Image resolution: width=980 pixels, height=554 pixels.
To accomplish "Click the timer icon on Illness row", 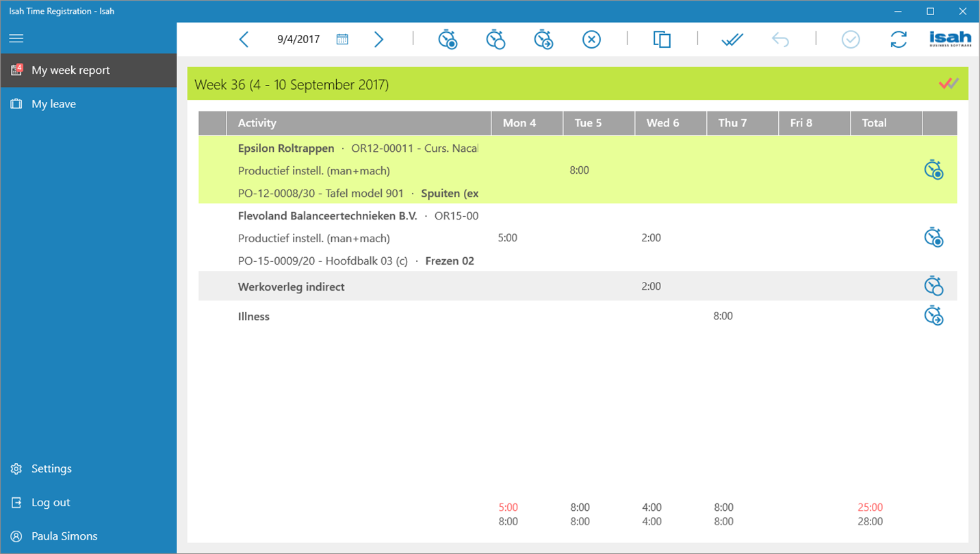I will click(x=933, y=315).
